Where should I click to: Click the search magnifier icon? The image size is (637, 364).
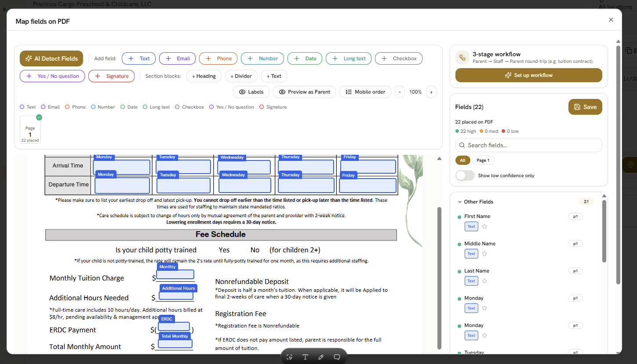pyautogui.click(x=462, y=145)
